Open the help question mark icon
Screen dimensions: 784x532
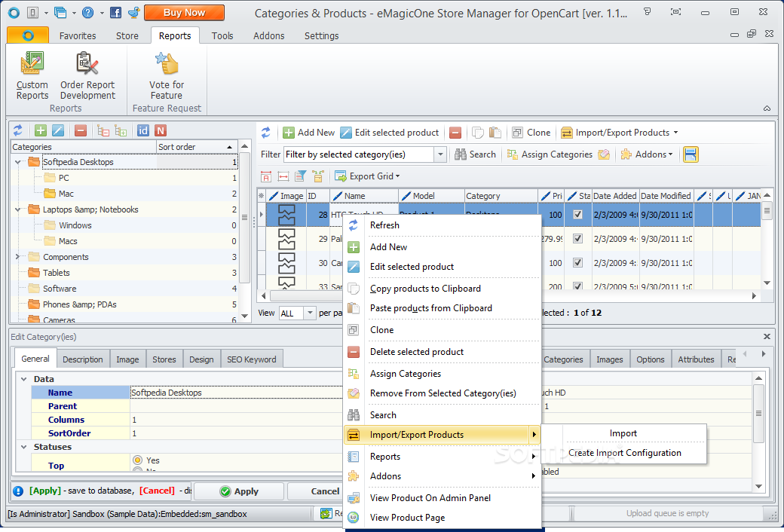[x=87, y=13]
